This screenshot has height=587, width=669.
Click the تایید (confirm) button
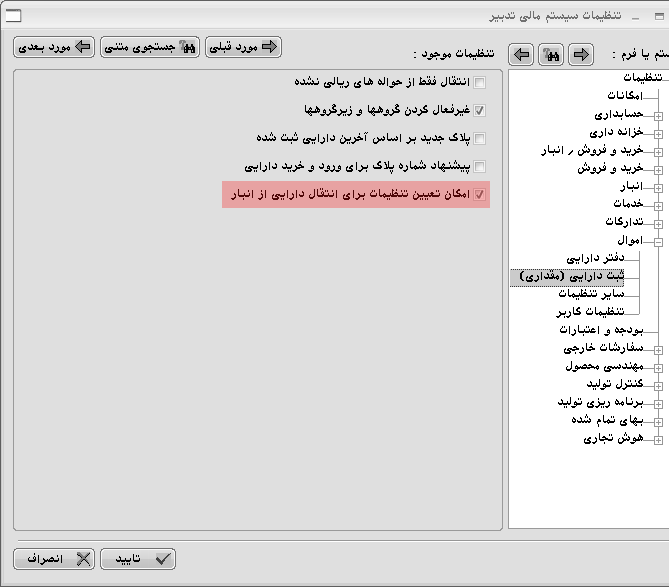[x=138, y=559]
